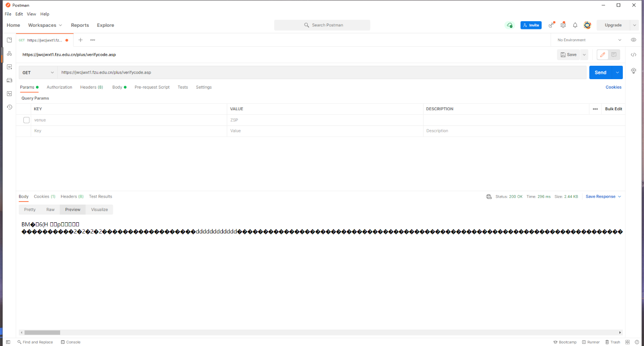Switch to the request Headers (8) tab
This screenshot has height=346, width=644.
[x=92, y=87]
